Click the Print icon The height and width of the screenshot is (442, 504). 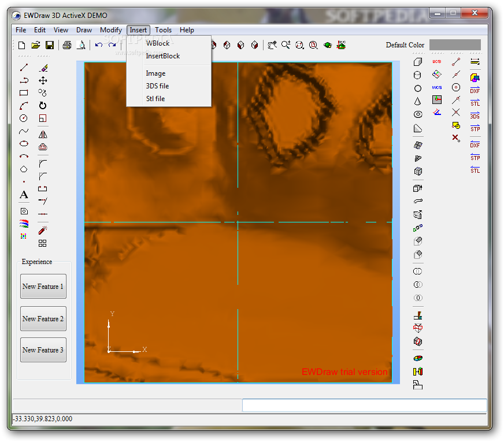(67, 45)
